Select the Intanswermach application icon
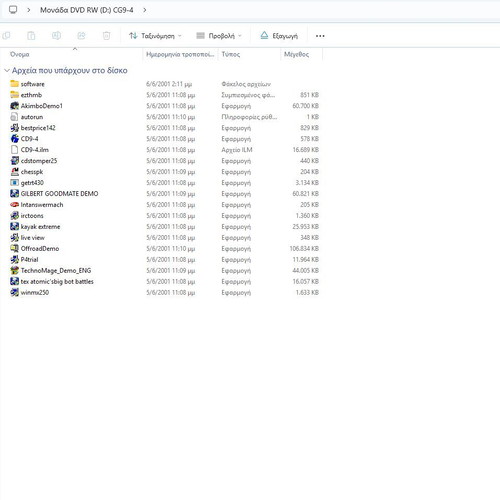Viewport: 500px width, 500px height. [x=14, y=204]
